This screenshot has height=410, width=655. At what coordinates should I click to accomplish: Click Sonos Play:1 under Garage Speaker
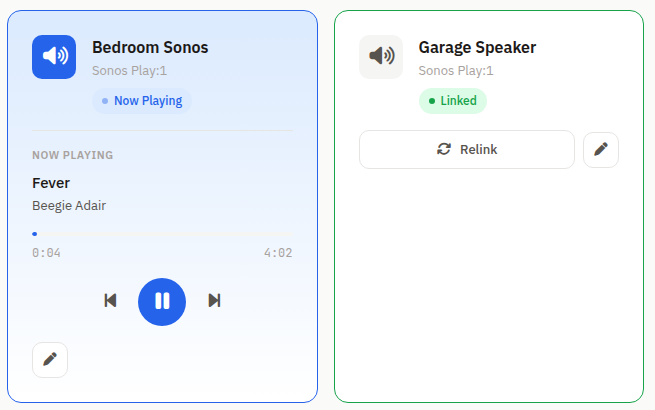click(456, 71)
